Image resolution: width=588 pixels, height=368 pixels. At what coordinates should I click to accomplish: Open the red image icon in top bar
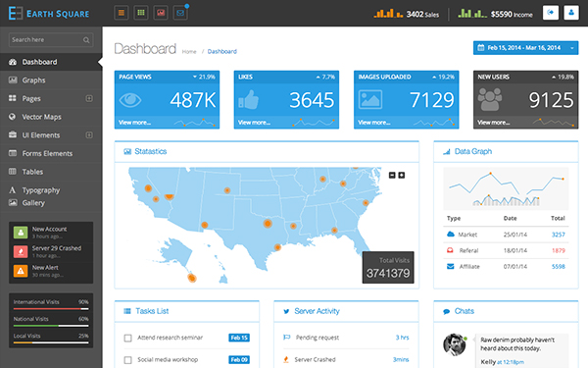[161, 13]
